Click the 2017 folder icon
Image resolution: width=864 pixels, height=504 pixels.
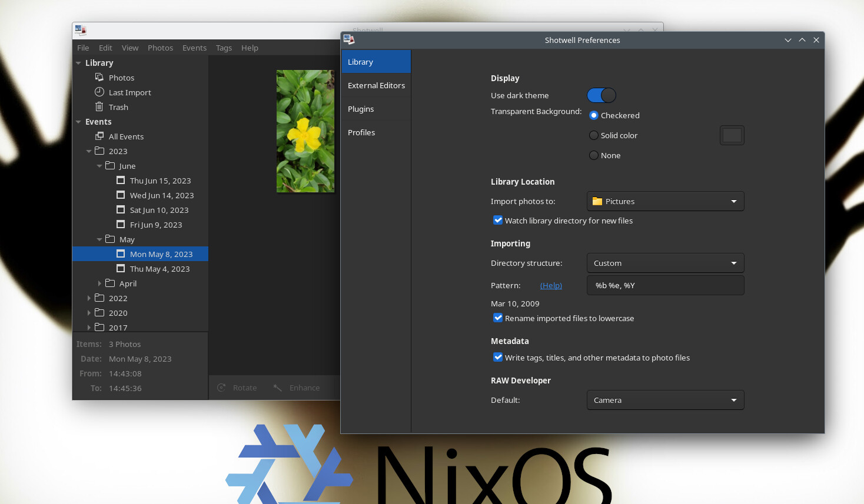coord(99,326)
